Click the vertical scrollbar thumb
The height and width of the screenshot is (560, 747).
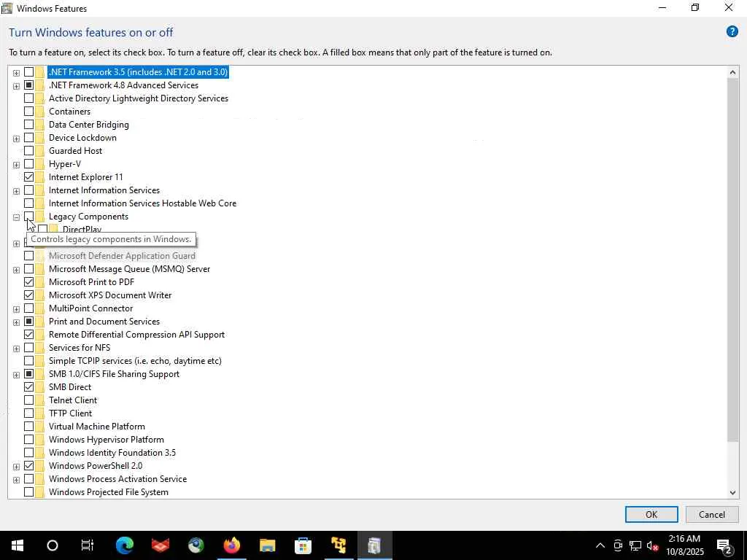(x=732, y=260)
